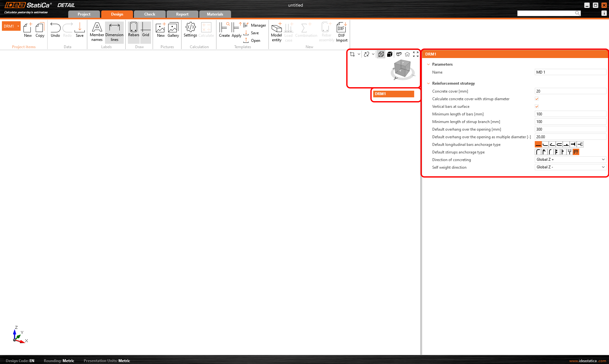Copy the current project item
The image size is (609, 364).
point(40,30)
